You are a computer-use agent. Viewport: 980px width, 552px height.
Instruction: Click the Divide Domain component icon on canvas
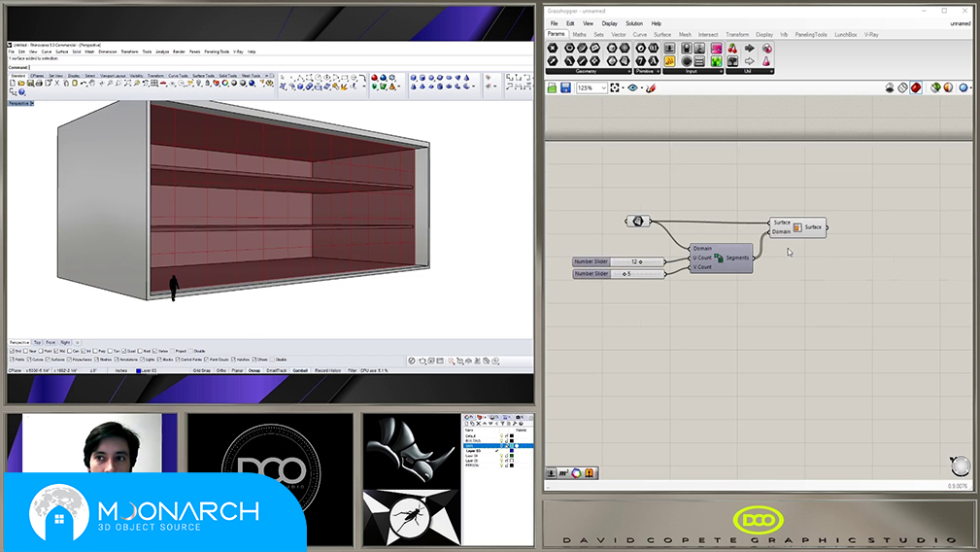tap(719, 258)
